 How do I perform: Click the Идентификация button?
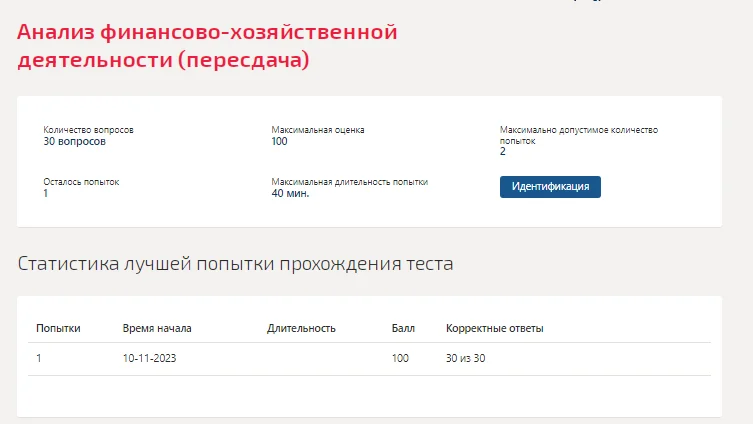pyautogui.click(x=550, y=187)
